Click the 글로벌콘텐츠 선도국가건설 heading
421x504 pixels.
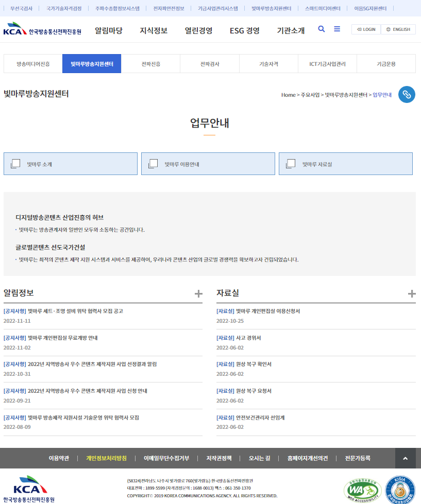pos(50,247)
